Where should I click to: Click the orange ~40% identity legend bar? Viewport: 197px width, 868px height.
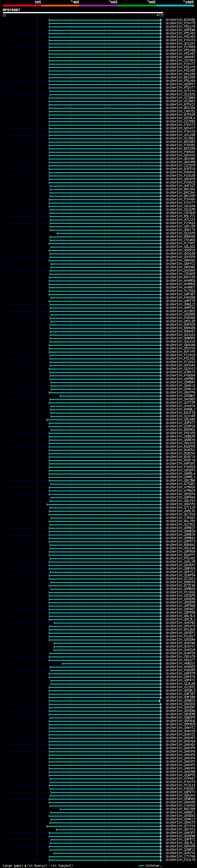(60, 6)
